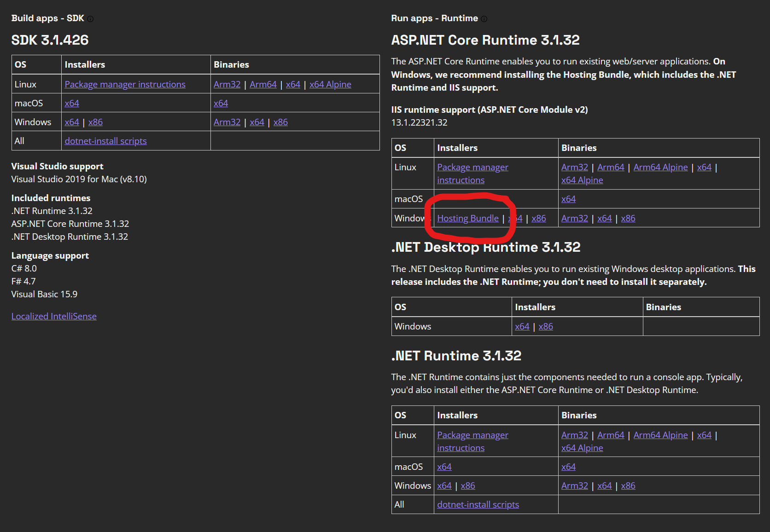Screen dimensions: 770x532
Task: Download the SDK Linux Arm64 binary
Action: (x=263, y=85)
